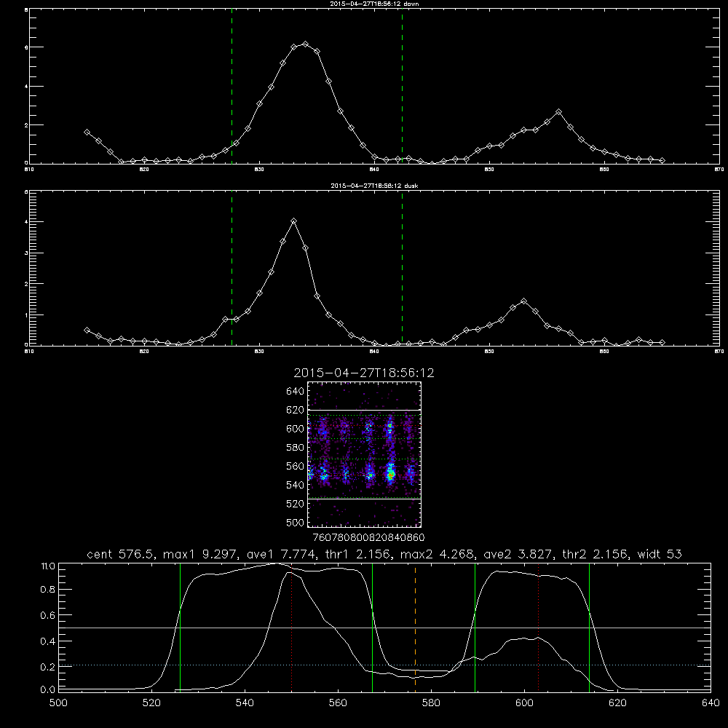The height and width of the screenshot is (728, 728).
Task: Click the right green dashed line in dusk plot
Action: point(402,269)
